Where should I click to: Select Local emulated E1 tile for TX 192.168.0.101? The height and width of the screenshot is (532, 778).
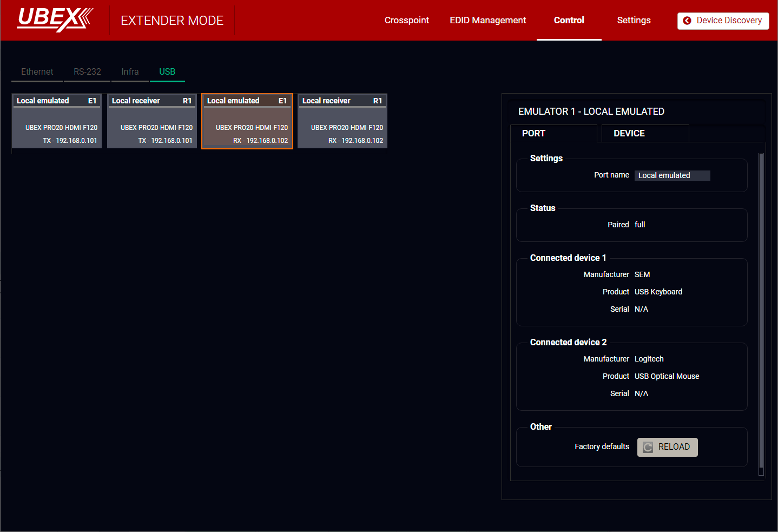(57, 121)
